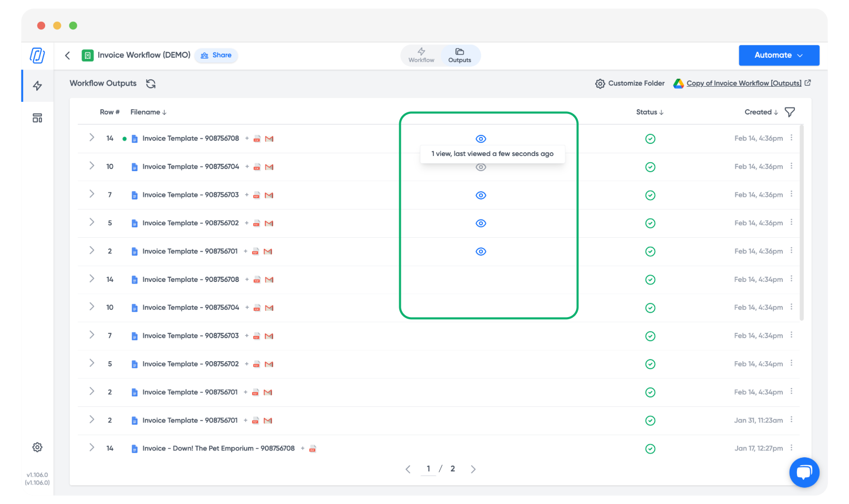Screen dimensions: 849x504
Task: Open the Automate dropdown button
Action: [779, 55]
